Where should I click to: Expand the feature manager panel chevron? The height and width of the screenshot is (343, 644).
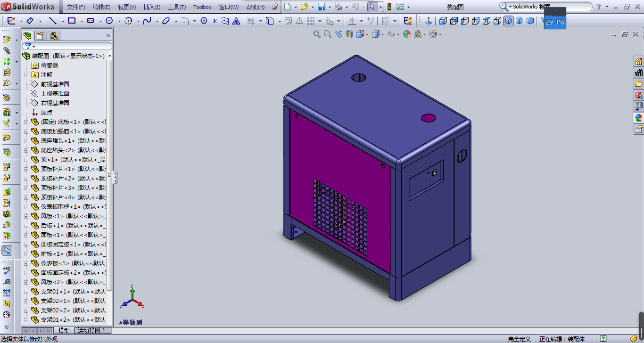(108, 35)
